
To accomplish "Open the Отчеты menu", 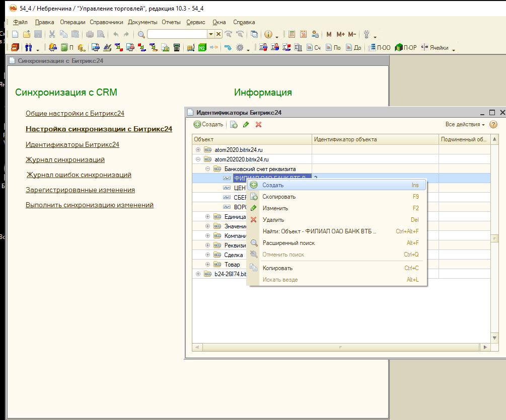I will (172, 22).
